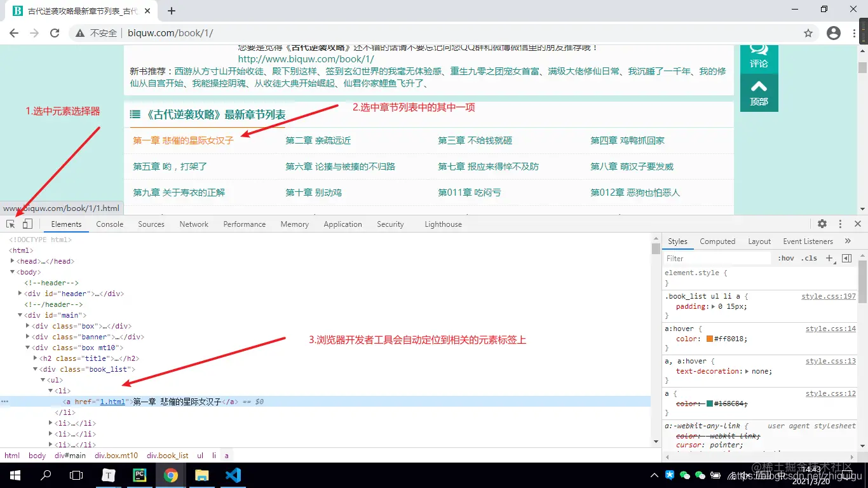The image size is (868, 488).
Task: Switch to the Console tab
Action: coord(109,224)
